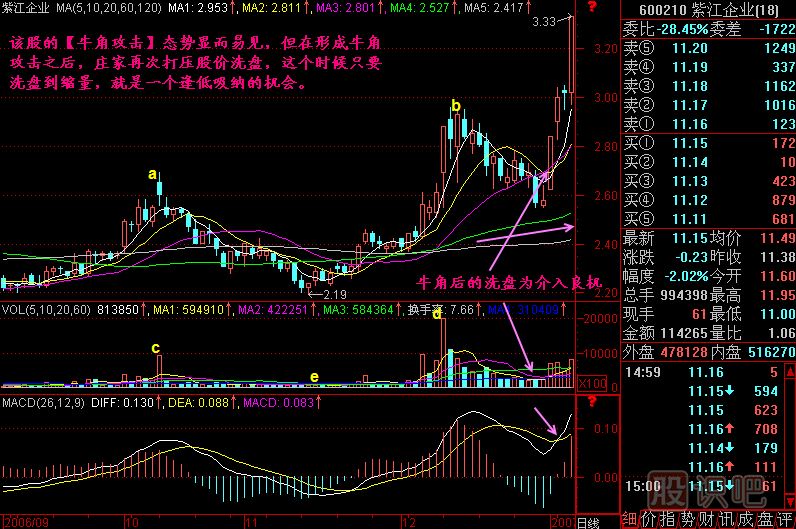Click the red question mark on price chart
Viewport: 796px width, 529px height.
tap(592, 8)
